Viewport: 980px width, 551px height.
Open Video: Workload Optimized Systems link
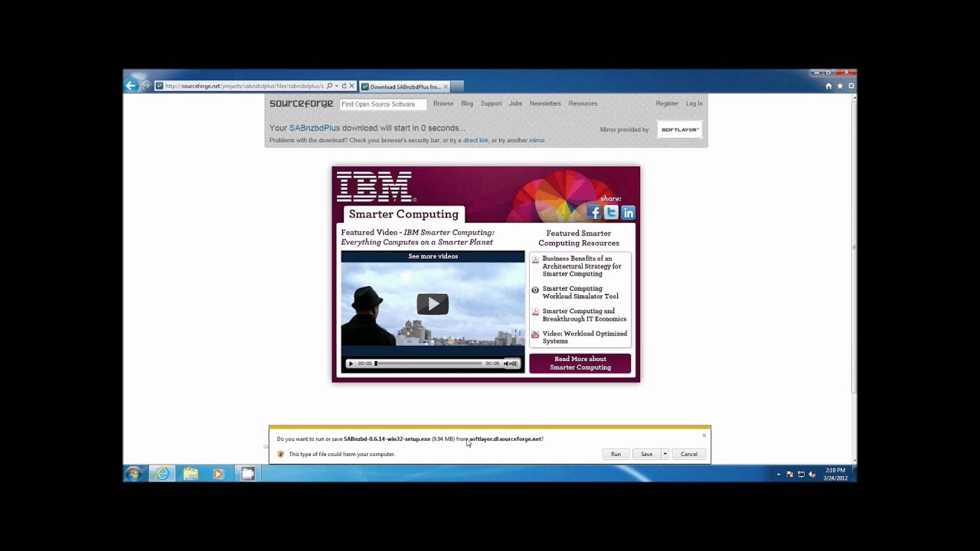click(x=584, y=337)
